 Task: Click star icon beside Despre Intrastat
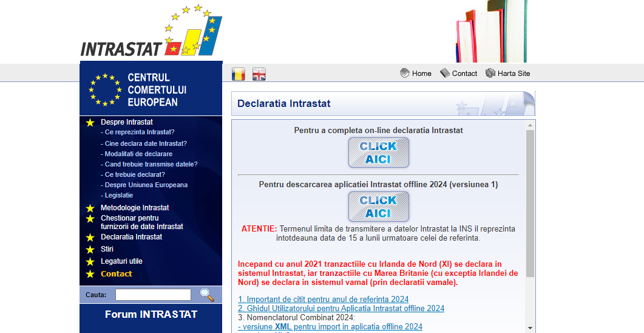point(90,123)
